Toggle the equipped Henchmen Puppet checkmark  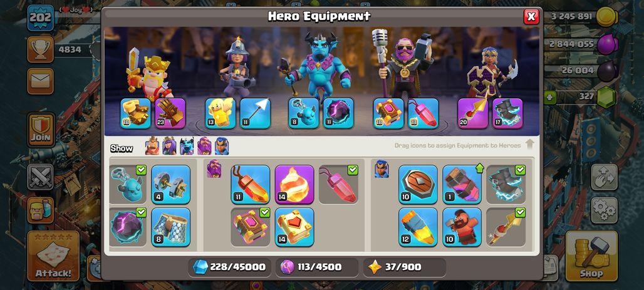tap(141, 170)
